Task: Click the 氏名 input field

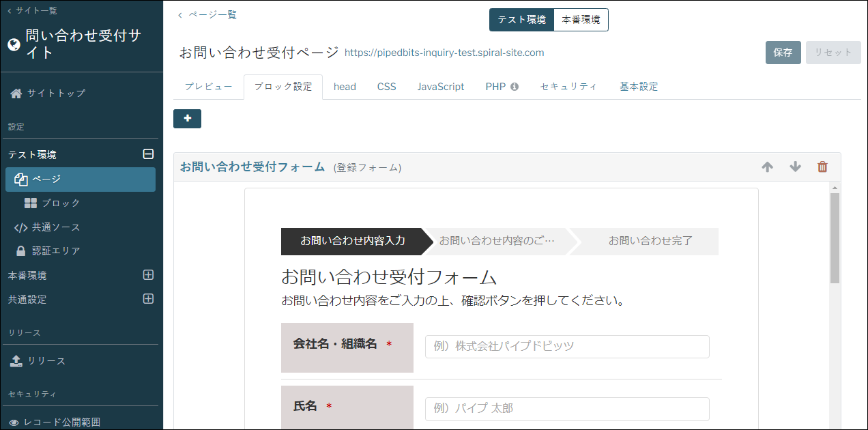Action: pos(567,409)
